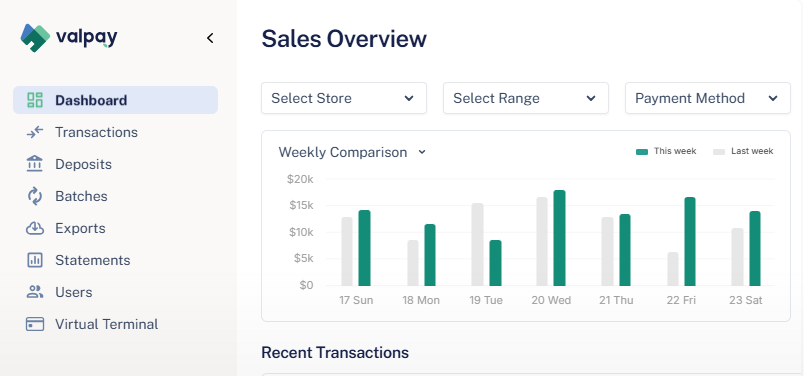This screenshot has height=376, width=804.
Task: Click the Statements chart icon
Action: (35, 260)
